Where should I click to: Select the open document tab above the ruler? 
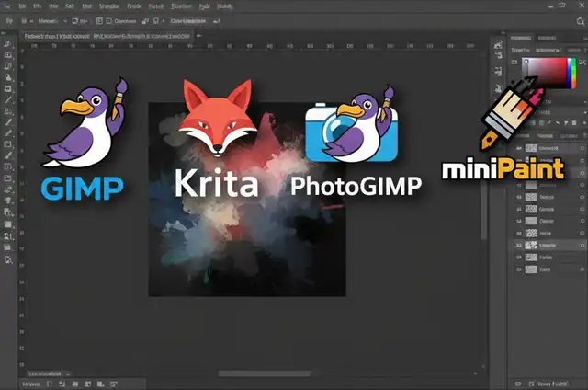point(107,36)
